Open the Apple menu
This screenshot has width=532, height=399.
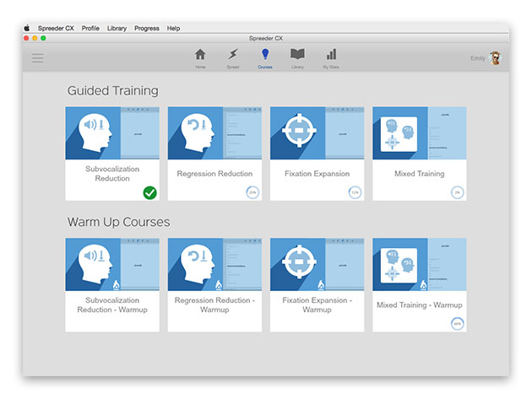[x=27, y=28]
